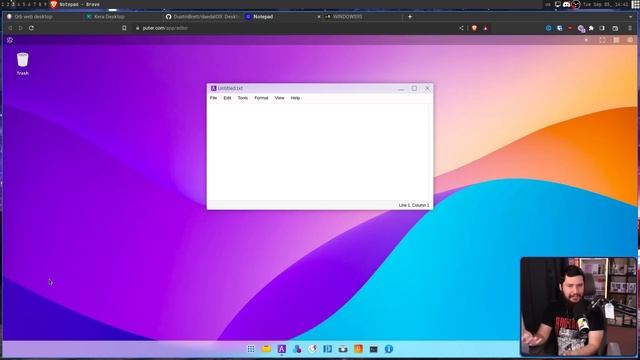640x360 pixels.
Task: Open the Edit menu in Notepad
Action: click(227, 98)
